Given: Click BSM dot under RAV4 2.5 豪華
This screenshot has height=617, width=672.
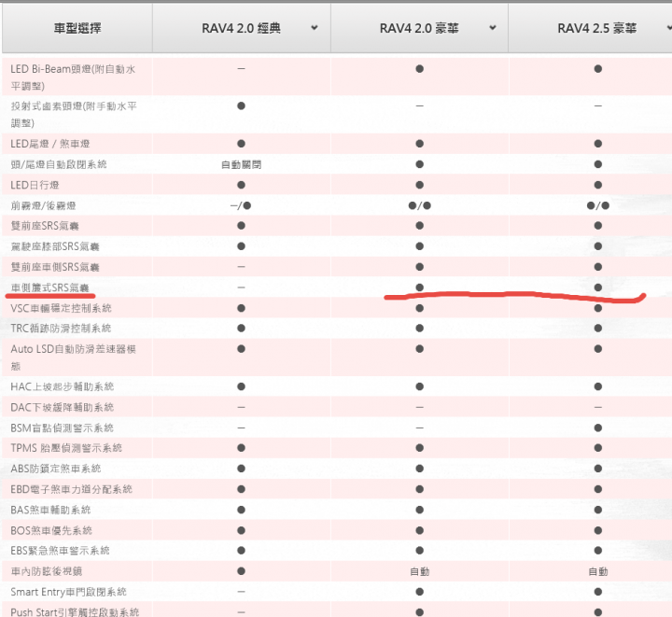Looking at the screenshot, I should [598, 428].
